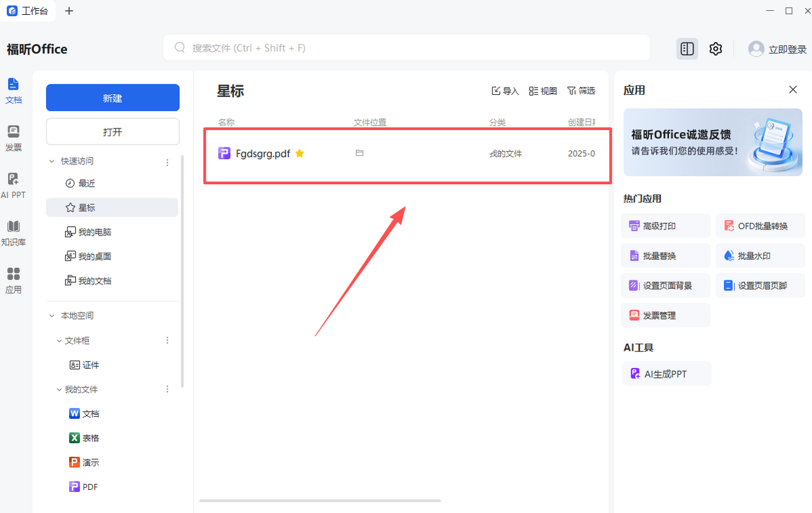Sort by the 文件位置 column header
This screenshot has width=812, height=513.
point(370,122)
